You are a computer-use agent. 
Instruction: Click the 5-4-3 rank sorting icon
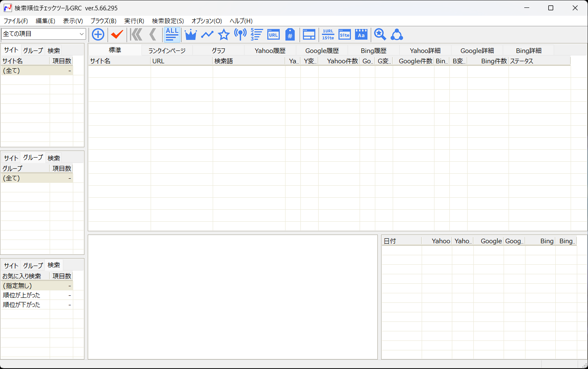(x=257, y=34)
